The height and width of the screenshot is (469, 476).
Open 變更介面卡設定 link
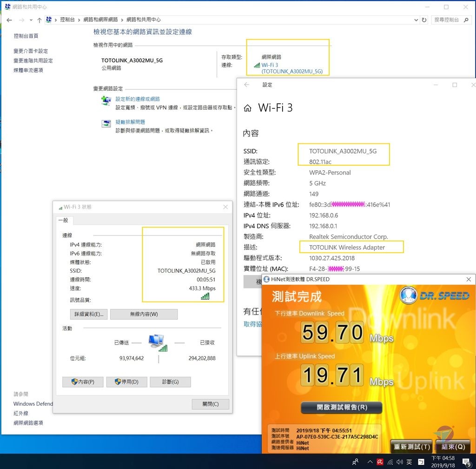pos(31,51)
